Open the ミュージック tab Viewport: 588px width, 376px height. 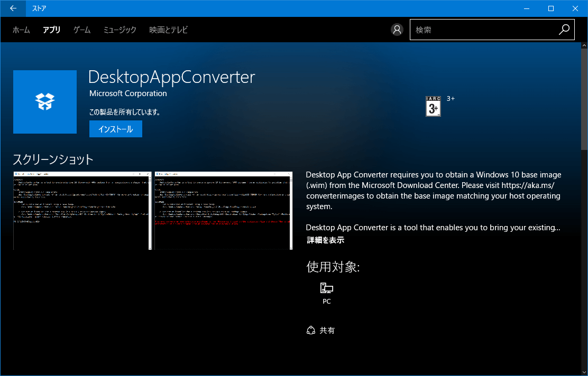120,30
